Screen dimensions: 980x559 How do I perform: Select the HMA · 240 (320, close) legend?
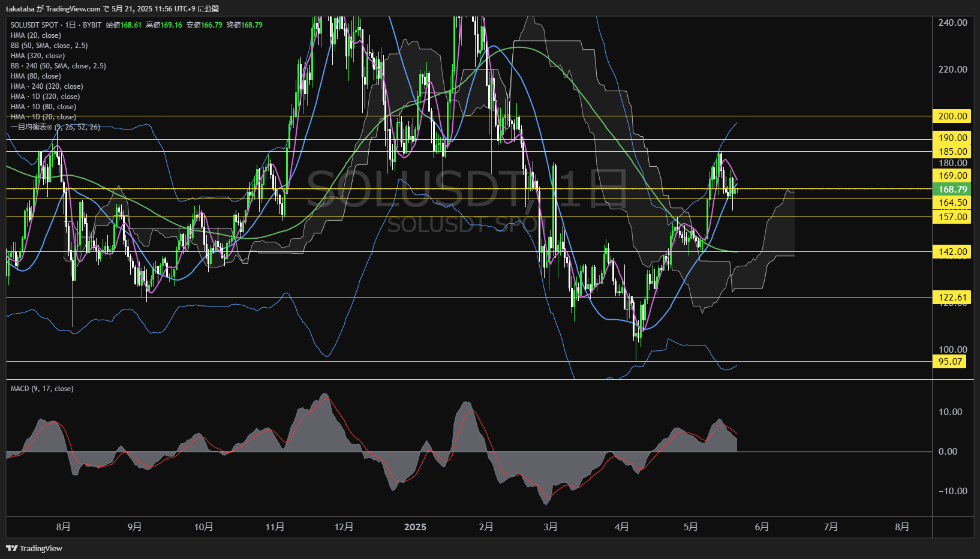[47, 86]
